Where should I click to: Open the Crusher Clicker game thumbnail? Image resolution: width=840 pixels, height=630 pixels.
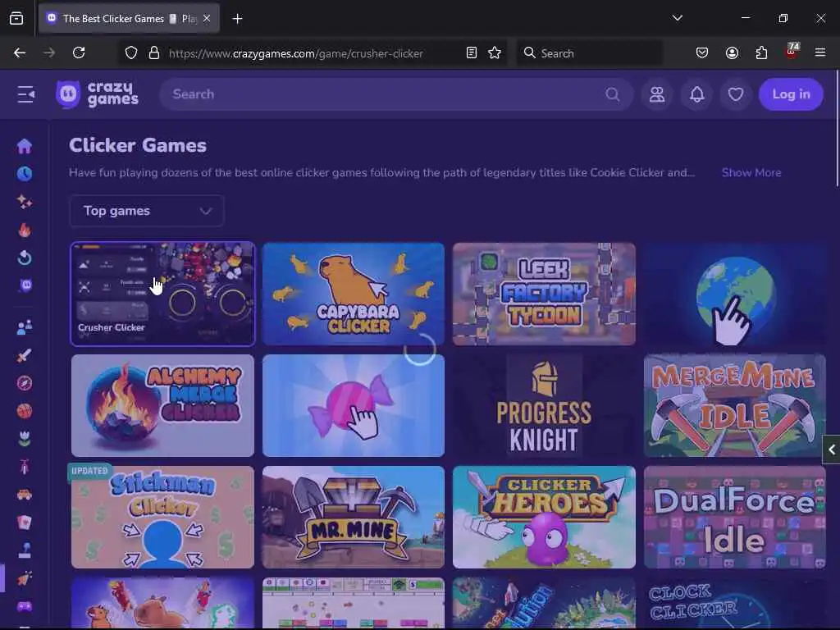click(x=162, y=294)
